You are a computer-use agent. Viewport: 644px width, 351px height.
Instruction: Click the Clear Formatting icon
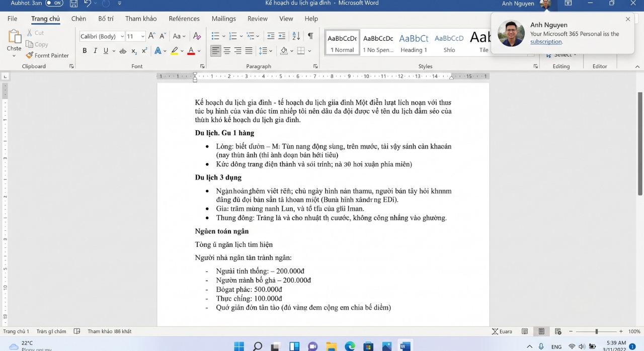[x=197, y=36]
